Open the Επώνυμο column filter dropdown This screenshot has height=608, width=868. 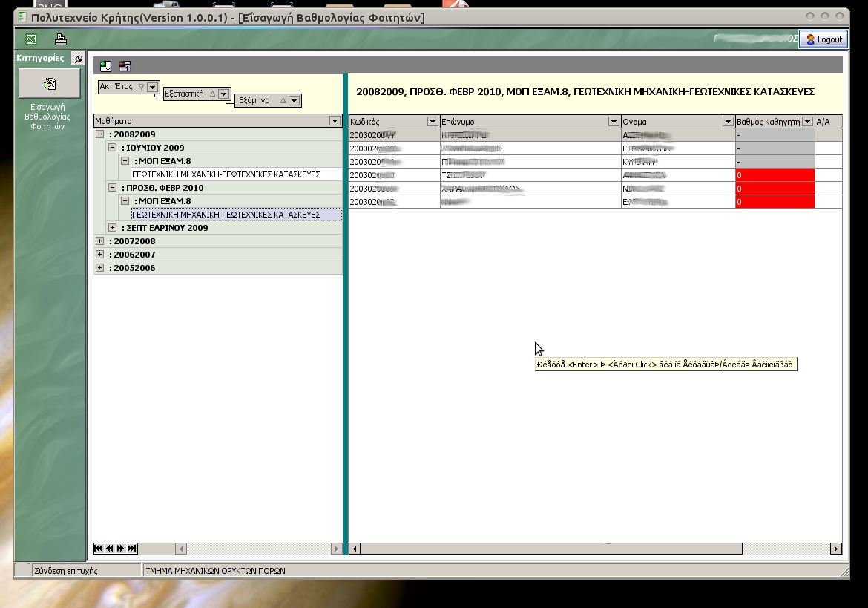(613, 122)
